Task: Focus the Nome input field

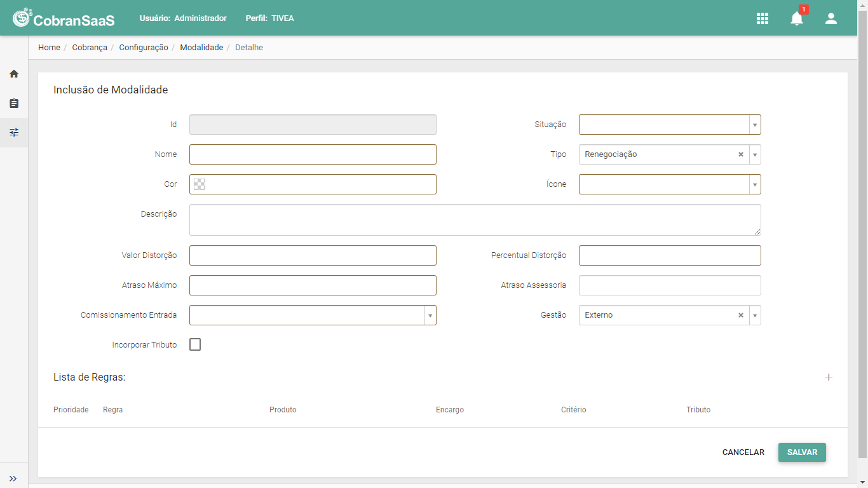Action: pos(313,154)
